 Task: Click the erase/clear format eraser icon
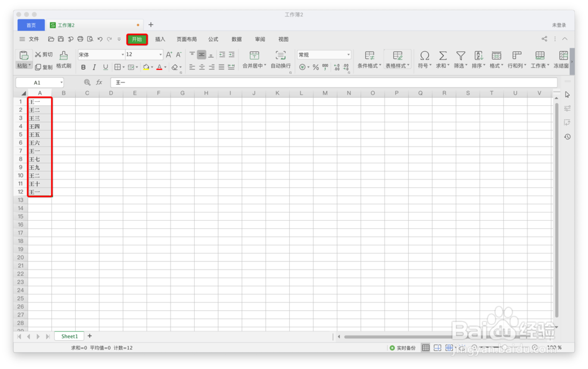coord(175,67)
